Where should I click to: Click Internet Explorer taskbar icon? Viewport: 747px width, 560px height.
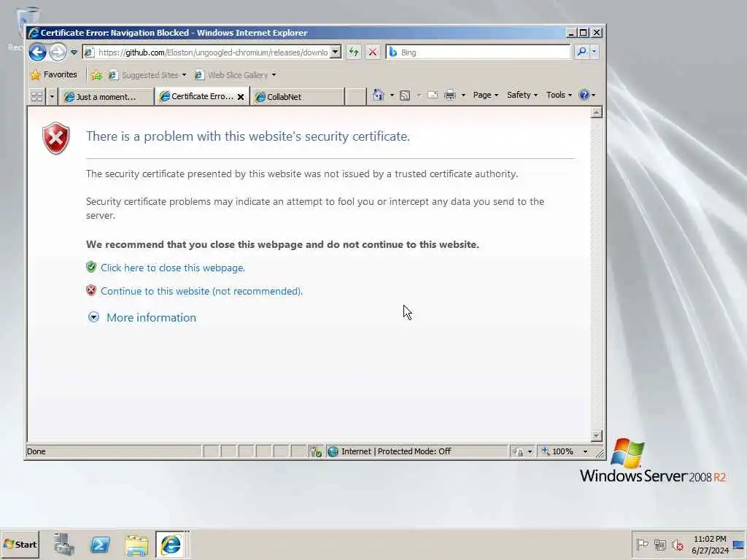pos(171,544)
